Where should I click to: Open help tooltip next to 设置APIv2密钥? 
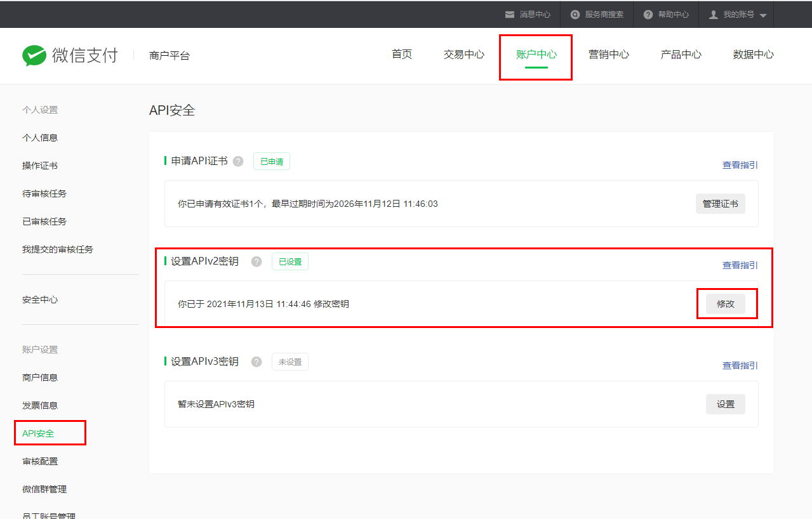click(256, 261)
